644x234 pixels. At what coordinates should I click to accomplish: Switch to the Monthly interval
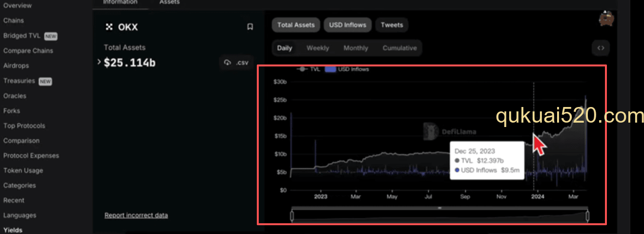(x=356, y=48)
